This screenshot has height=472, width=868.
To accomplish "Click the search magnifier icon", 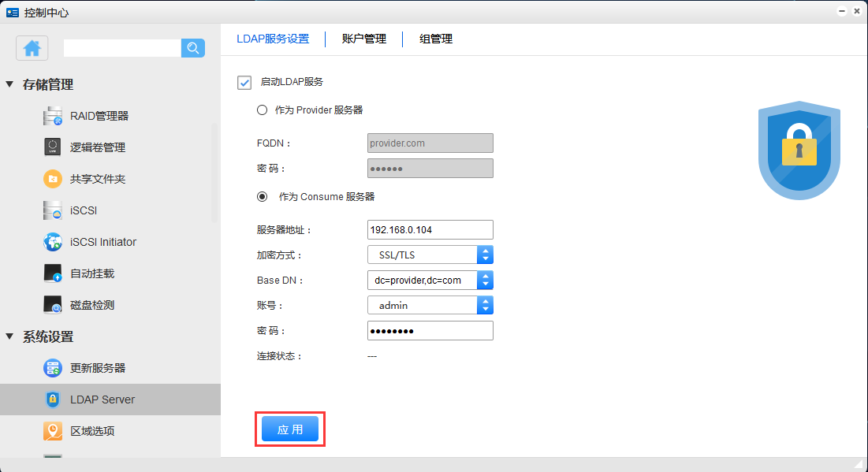I will [192, 48].
